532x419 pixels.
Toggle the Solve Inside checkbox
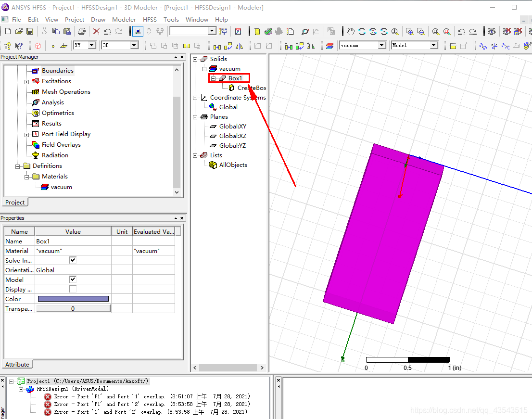click(x=73, y=260)
